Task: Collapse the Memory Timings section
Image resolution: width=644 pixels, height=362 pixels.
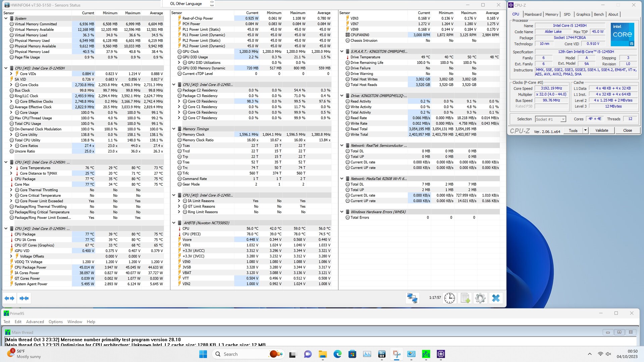Action: [x=174, y=129]
